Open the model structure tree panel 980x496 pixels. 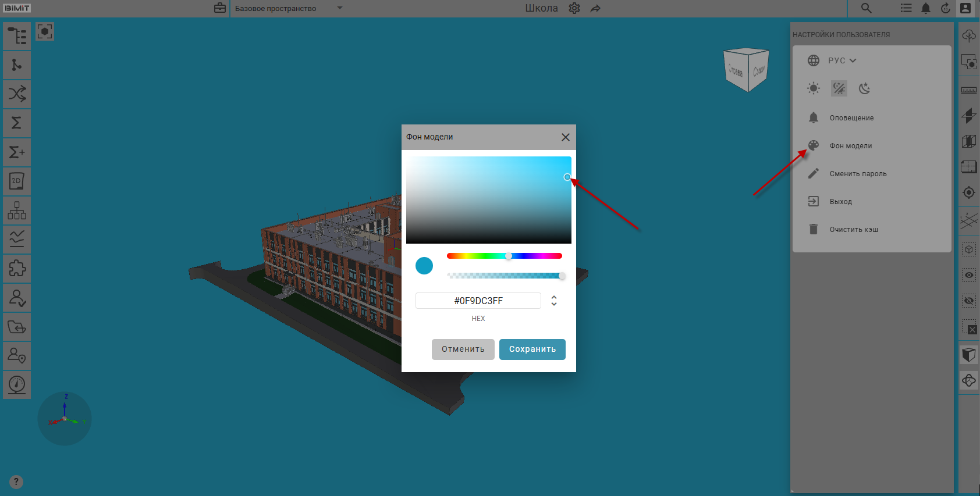(17, 36)
